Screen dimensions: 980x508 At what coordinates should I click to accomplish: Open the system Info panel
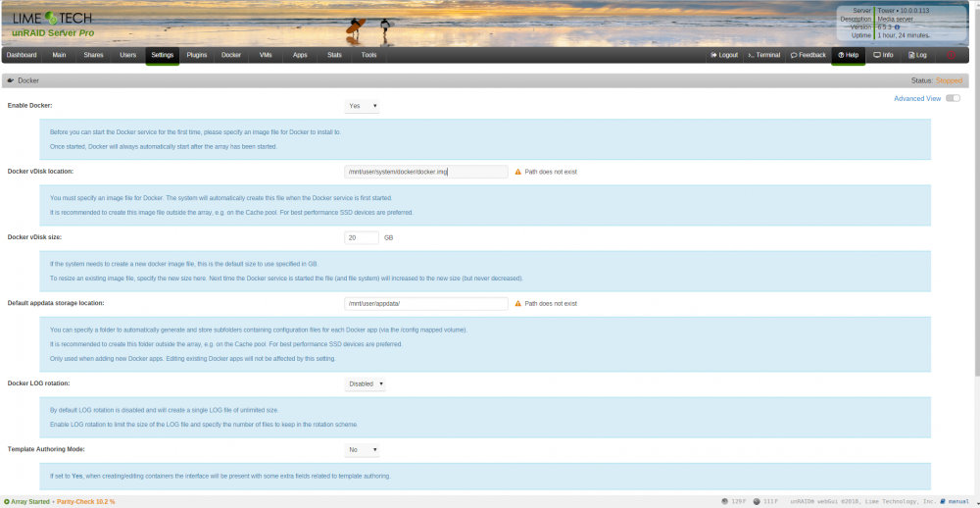click(883, 55)
